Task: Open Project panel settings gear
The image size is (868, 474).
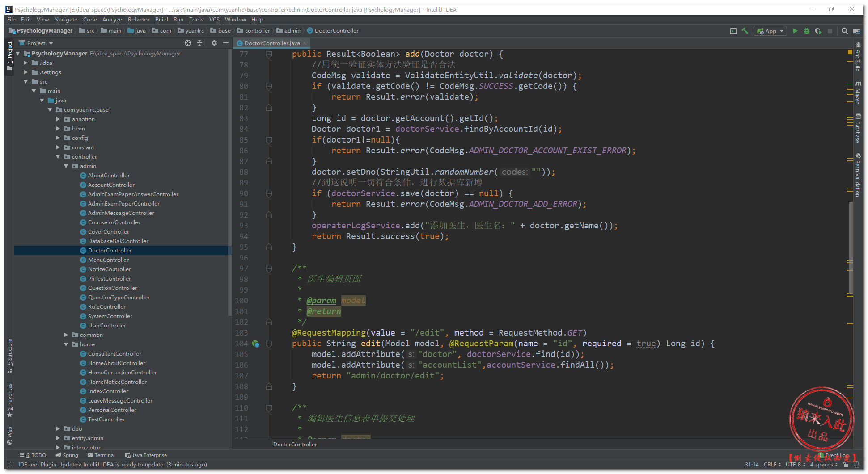Action: pyautogui.click(x=214, y=43)
